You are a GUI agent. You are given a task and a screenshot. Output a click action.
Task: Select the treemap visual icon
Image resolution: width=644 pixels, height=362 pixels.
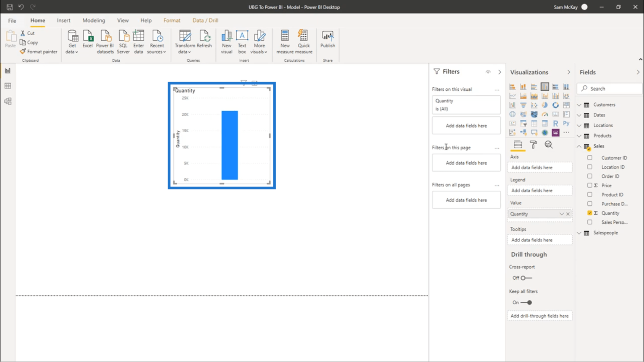(566, 105)
